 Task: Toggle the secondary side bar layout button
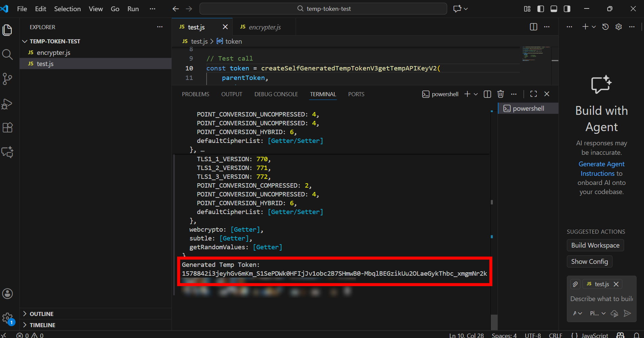[567, 9]
